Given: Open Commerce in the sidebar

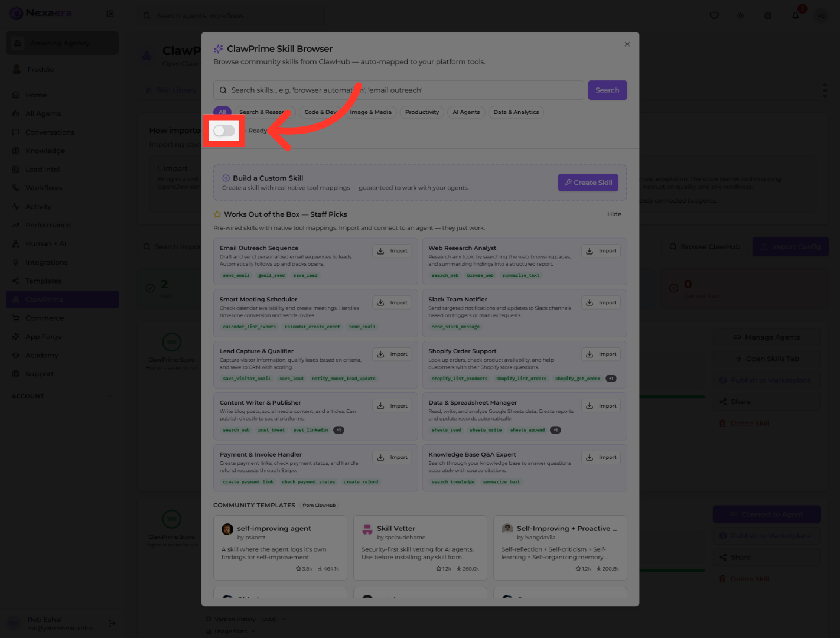Looking at the screenshot, I should pyautogui.click(x=62, y=318).
